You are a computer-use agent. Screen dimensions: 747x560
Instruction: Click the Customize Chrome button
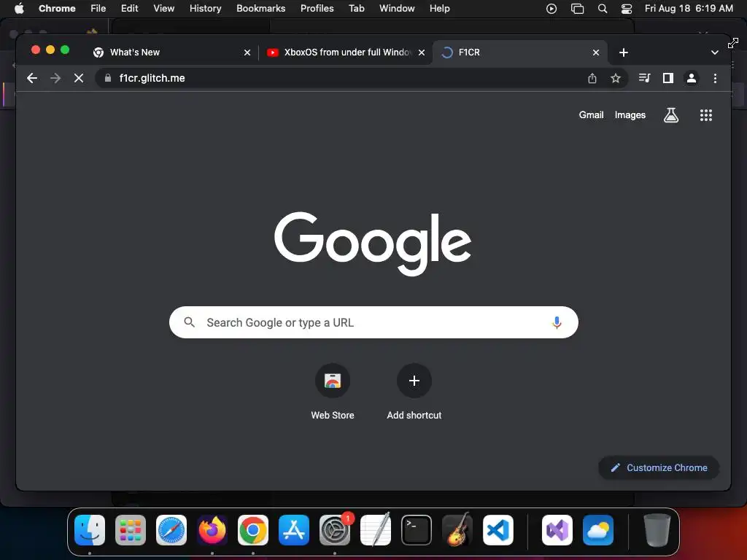(659, 467)
